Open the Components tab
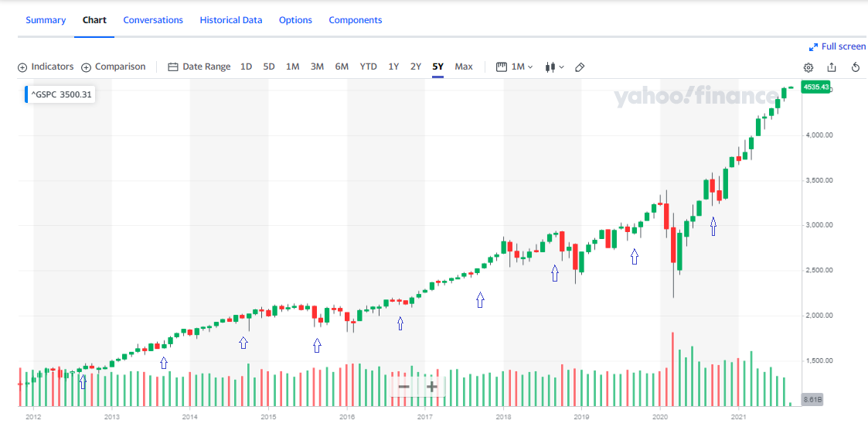This screenshot has width=868, height=427. click(356, 20)
